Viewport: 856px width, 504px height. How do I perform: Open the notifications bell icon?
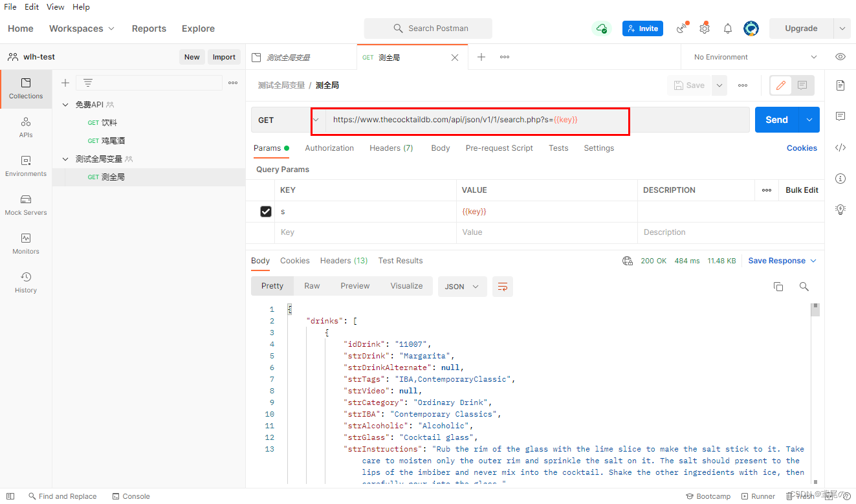tap(728, 28)
